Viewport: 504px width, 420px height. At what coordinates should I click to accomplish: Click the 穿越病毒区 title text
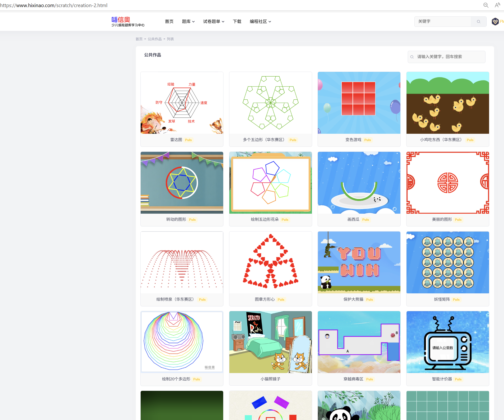[x=353, y=379]
